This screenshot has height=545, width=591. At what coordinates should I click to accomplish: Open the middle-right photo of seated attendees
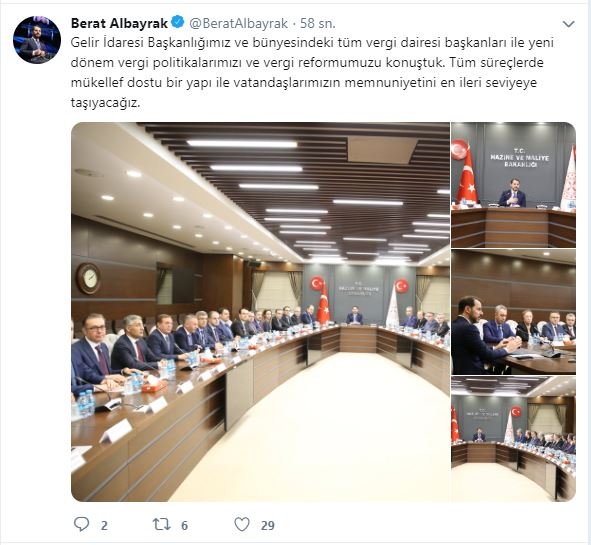click(x=513, y=312)
